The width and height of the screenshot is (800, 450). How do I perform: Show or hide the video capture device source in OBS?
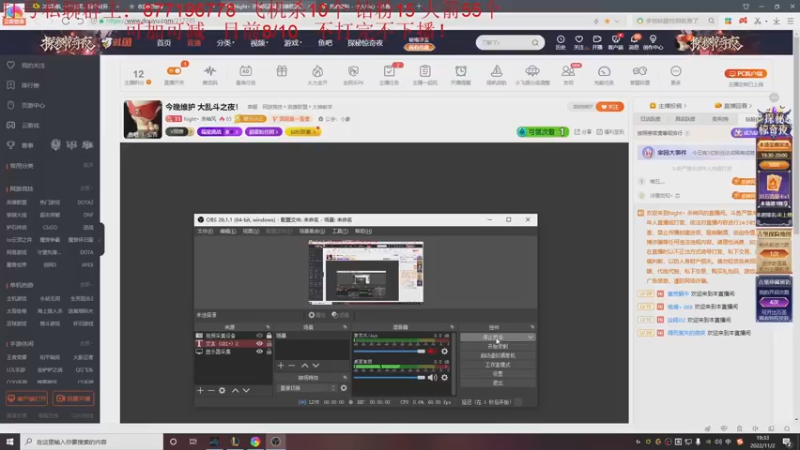[259, 336]
